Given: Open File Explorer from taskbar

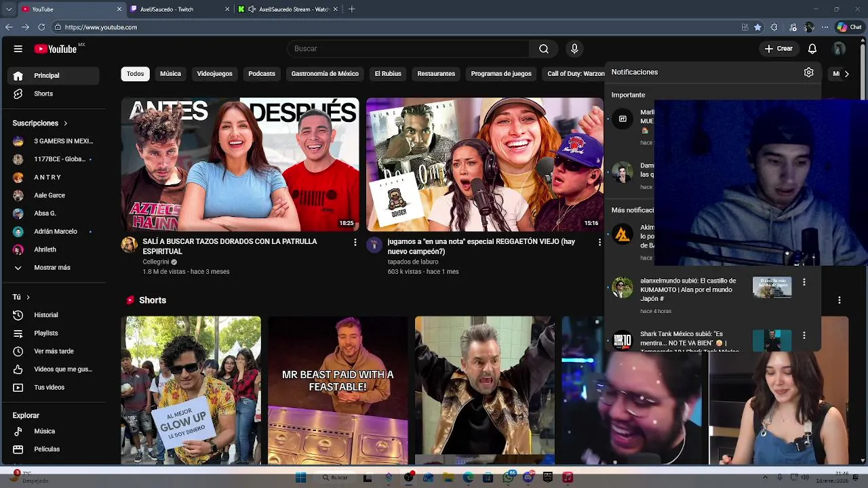Looking at the screenshot, I should [448, 478].
